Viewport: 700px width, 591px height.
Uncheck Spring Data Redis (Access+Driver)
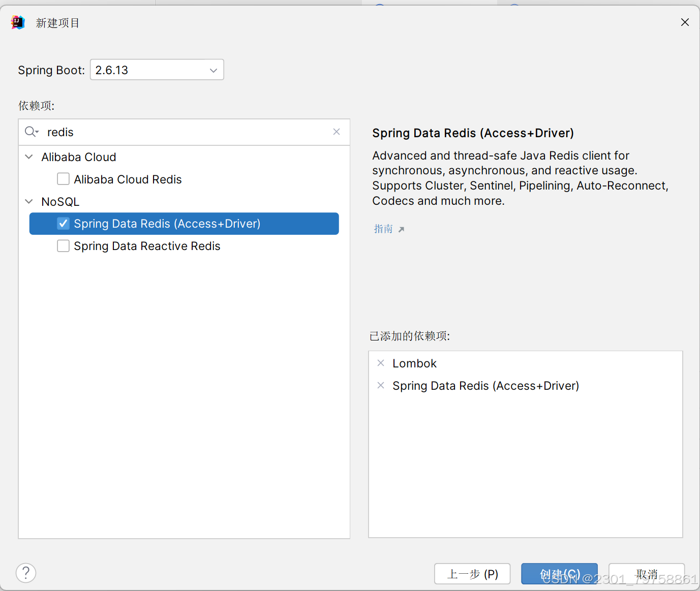tap(63, 224)
